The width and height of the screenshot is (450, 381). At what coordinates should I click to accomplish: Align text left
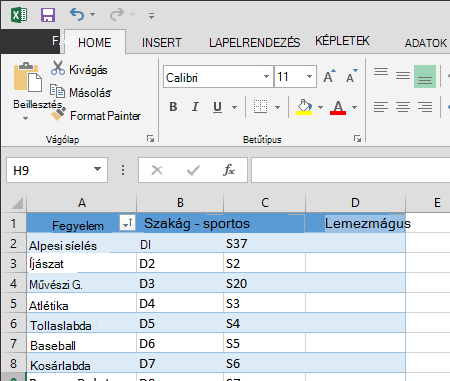point(381,107)
